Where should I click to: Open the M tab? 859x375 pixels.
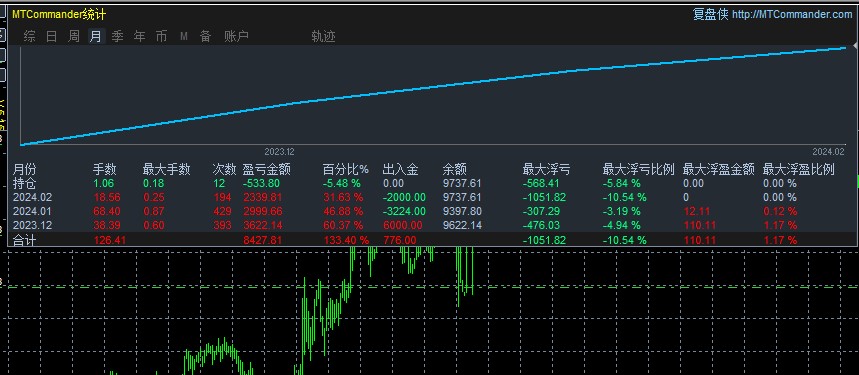coord(184,37)
